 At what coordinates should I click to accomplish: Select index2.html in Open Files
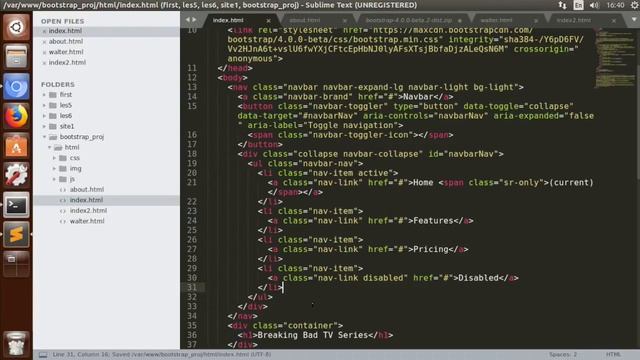[x=67, y=63]
